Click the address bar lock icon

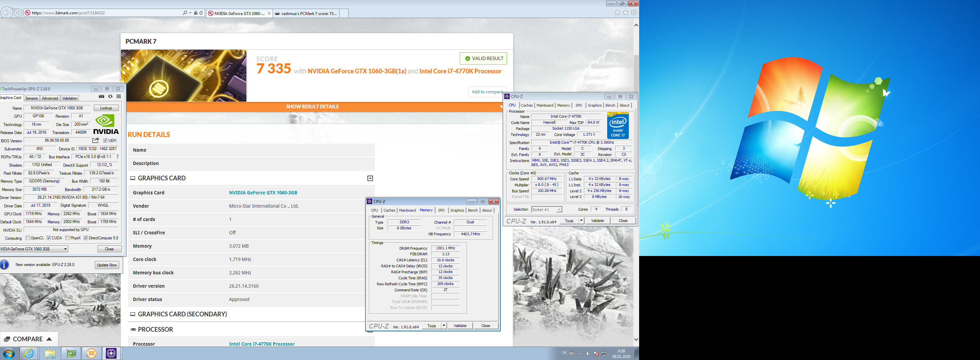click(x=195, y=13)
